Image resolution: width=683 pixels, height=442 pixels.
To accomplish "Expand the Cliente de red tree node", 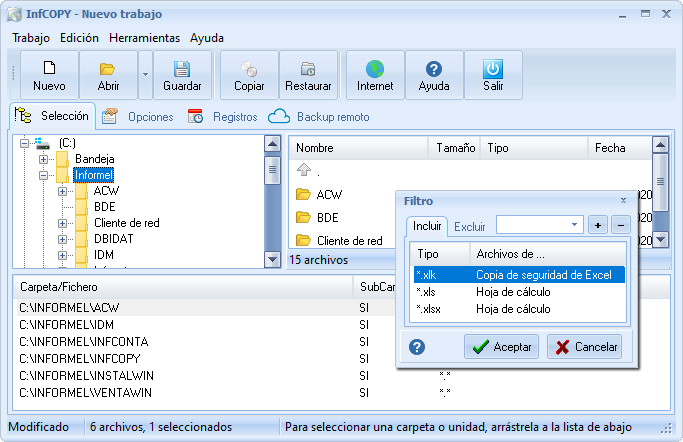I will tap(62, 223).
